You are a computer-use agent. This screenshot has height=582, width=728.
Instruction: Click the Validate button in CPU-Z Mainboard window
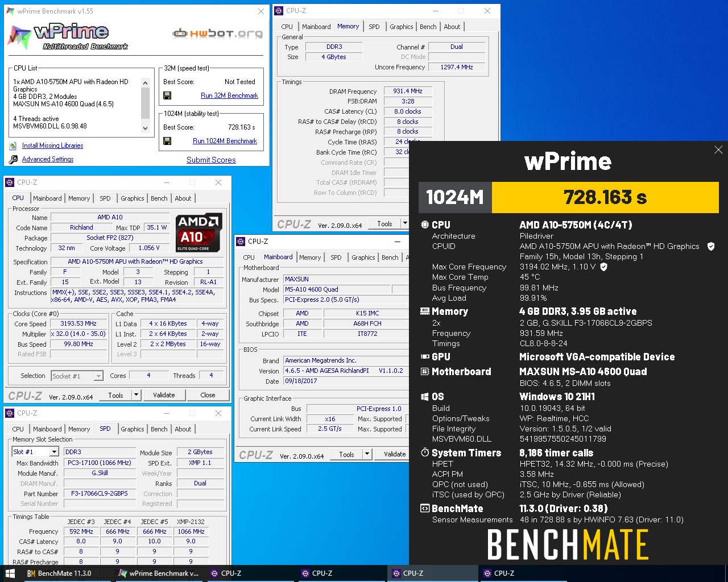394,454
